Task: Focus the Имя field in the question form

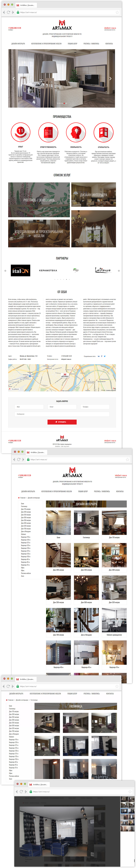Action: [29, 407]
